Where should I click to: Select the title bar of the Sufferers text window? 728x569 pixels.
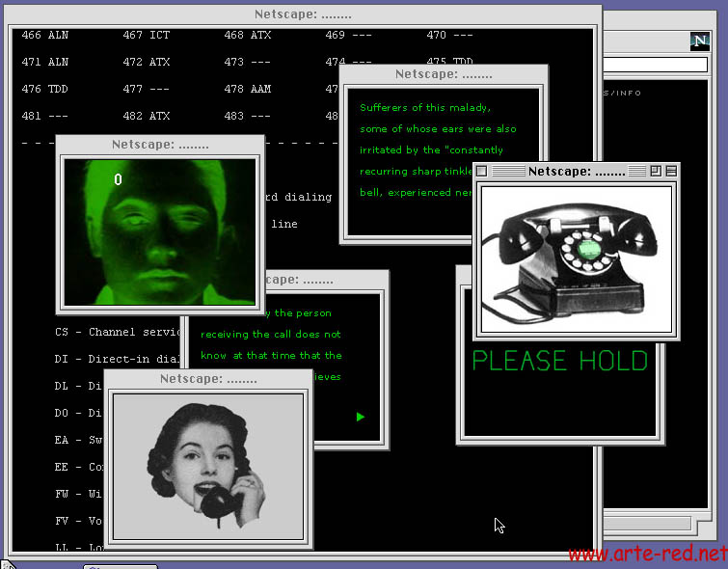point(444,74)
